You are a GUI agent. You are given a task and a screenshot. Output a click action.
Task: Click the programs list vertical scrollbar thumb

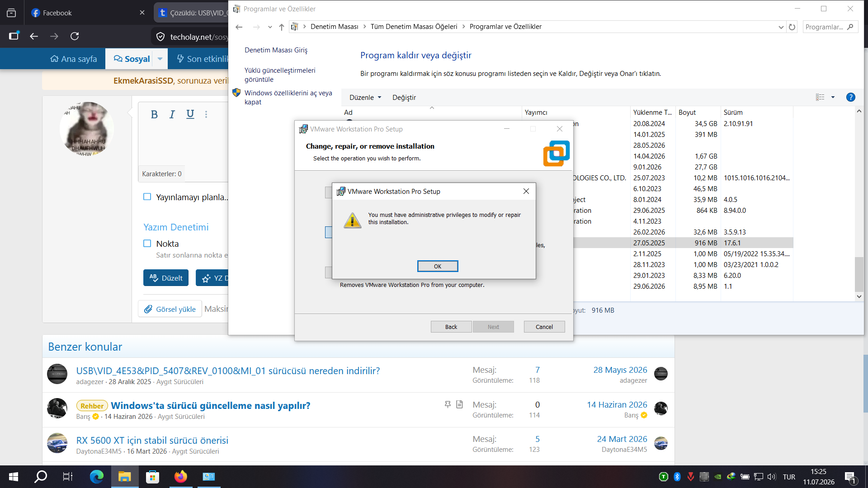(859, 274)
